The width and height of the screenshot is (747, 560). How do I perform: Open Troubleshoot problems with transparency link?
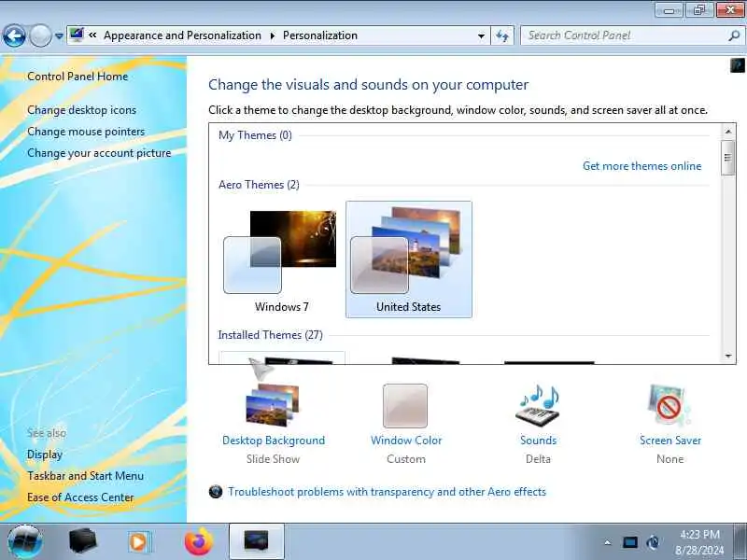pyautogui.click(x=387, y=492)
